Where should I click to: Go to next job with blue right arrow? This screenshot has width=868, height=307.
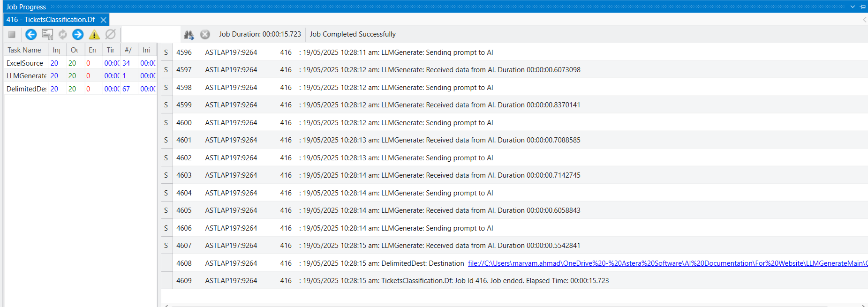pos(78,34)
